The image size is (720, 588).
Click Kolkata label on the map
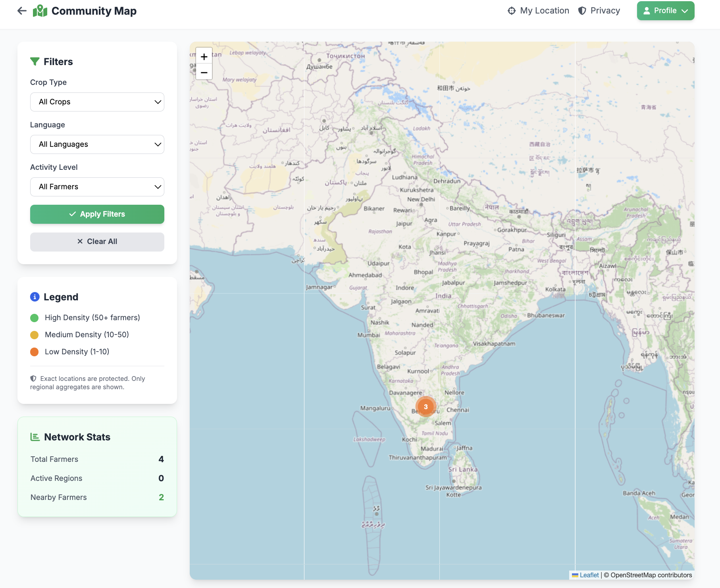click(555, 289)
